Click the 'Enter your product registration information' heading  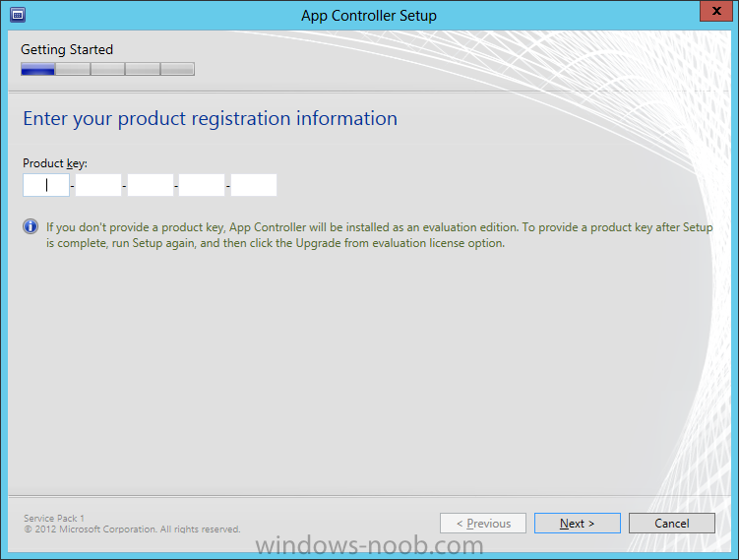click(211, 118)
